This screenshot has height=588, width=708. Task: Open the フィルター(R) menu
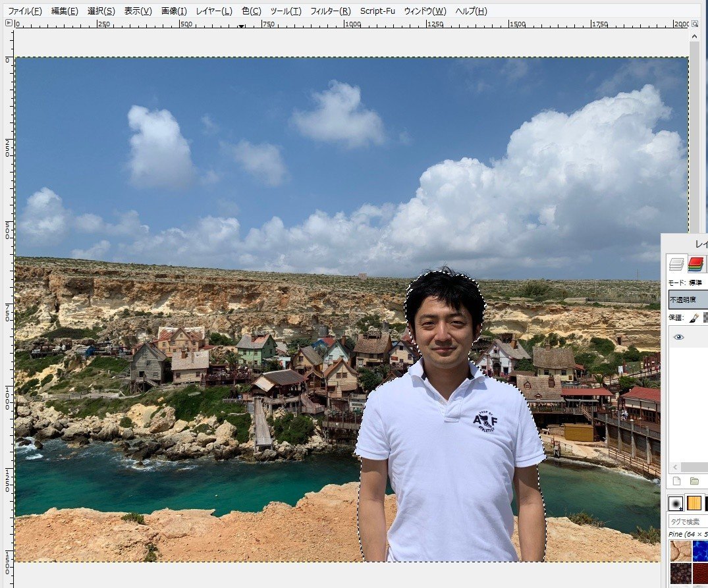tap(330, 11)
